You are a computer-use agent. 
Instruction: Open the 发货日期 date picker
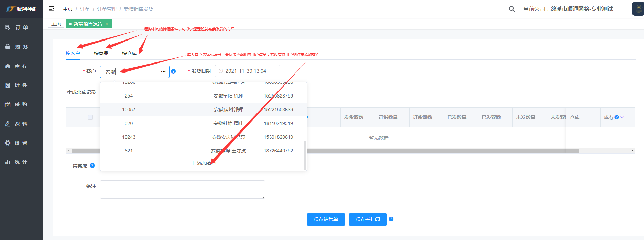pos(248,71)
